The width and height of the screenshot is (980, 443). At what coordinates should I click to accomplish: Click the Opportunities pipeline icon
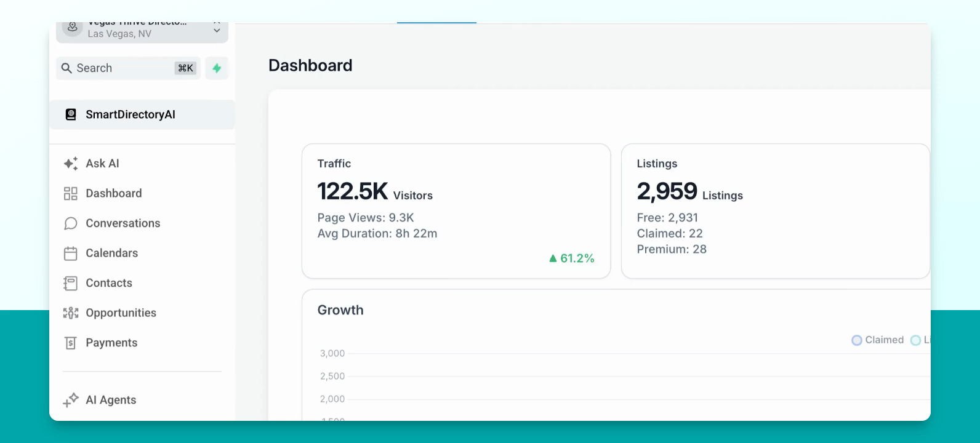coord(71,313)
